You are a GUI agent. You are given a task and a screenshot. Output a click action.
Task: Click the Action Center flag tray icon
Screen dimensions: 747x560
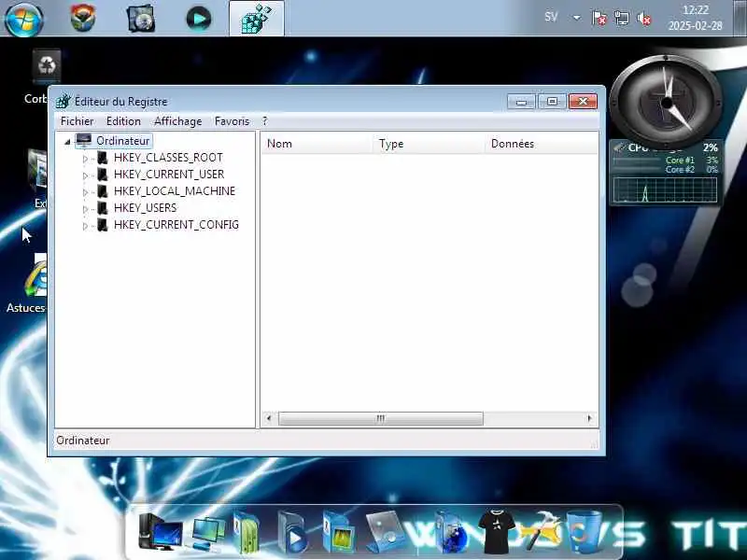click(599, 19)
